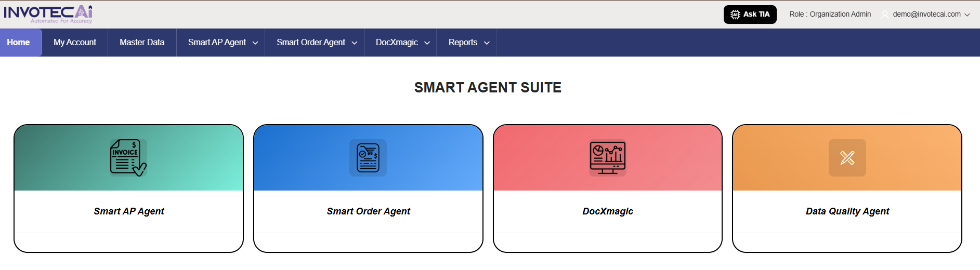
Task: Open the DocXmagic card label
Action: tap(608, 211)
